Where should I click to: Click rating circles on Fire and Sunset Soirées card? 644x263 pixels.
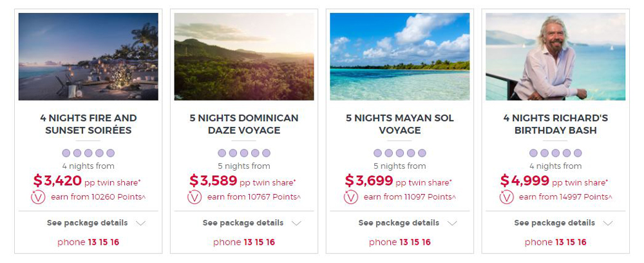[88, 153]
